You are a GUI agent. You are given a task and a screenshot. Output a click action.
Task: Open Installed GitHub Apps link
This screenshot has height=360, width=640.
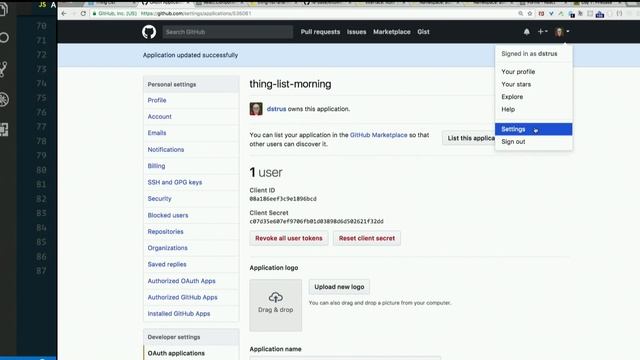click(179, 313)
